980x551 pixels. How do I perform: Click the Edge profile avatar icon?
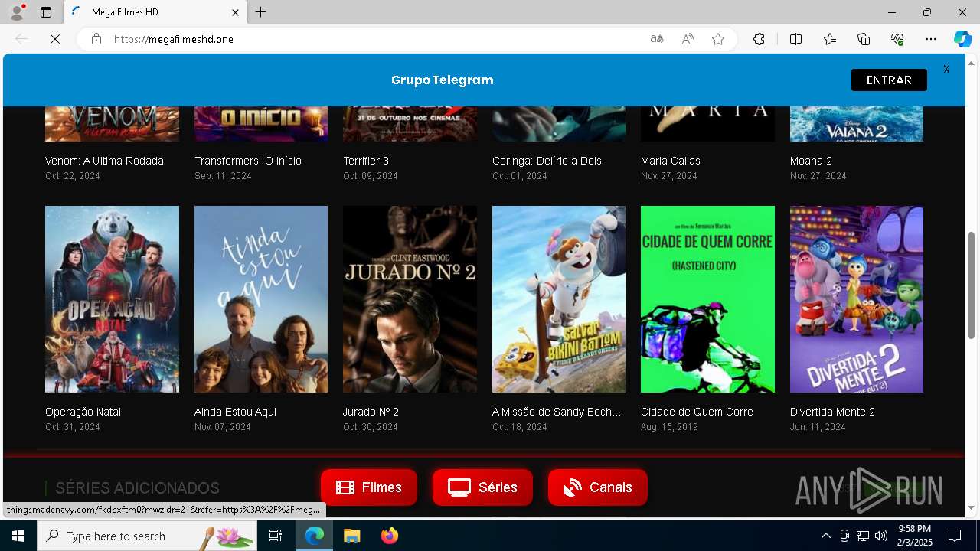tap(16, 12)
